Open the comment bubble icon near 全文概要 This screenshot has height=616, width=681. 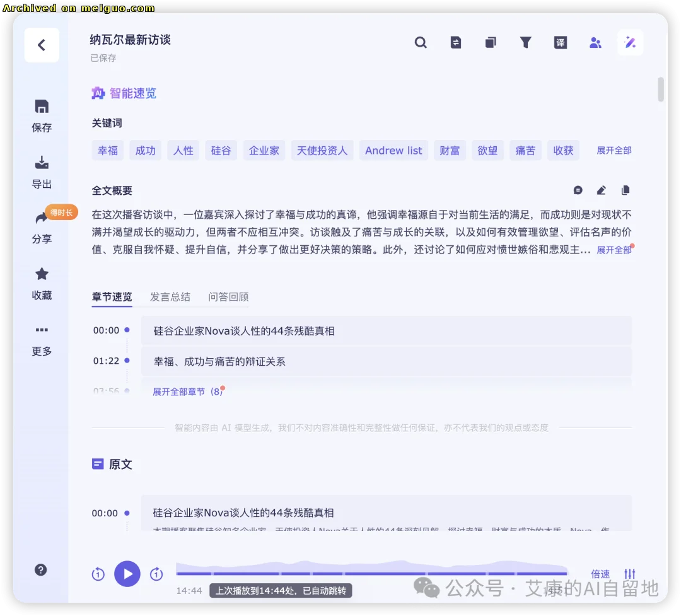[578, 190]
